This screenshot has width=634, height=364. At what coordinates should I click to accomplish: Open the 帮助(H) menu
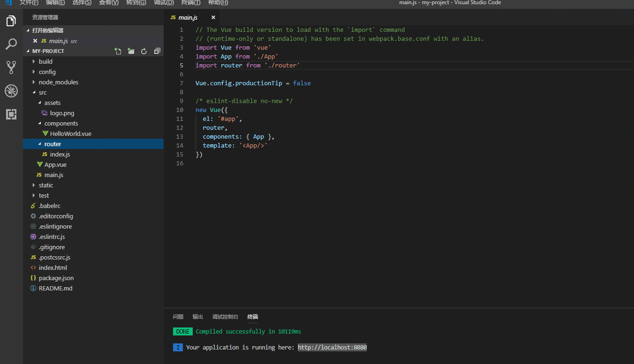click(218, 3)
